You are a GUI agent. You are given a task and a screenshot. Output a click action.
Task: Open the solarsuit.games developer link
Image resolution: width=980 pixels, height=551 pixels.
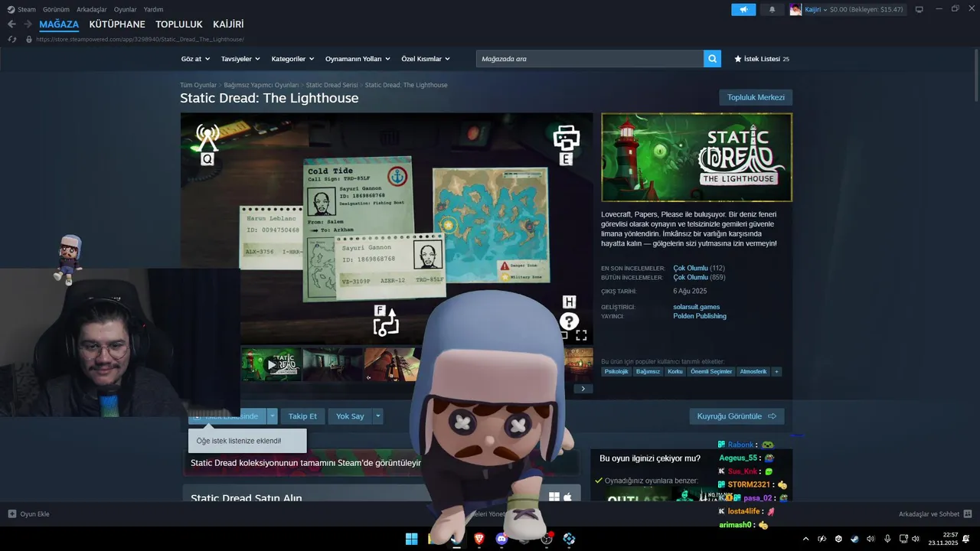click(696, 307)
